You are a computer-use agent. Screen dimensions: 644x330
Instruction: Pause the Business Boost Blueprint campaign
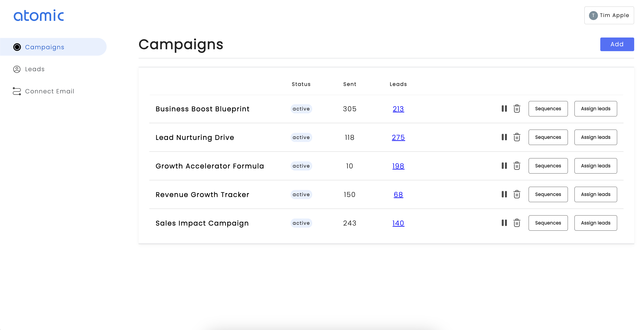[504, 109]
